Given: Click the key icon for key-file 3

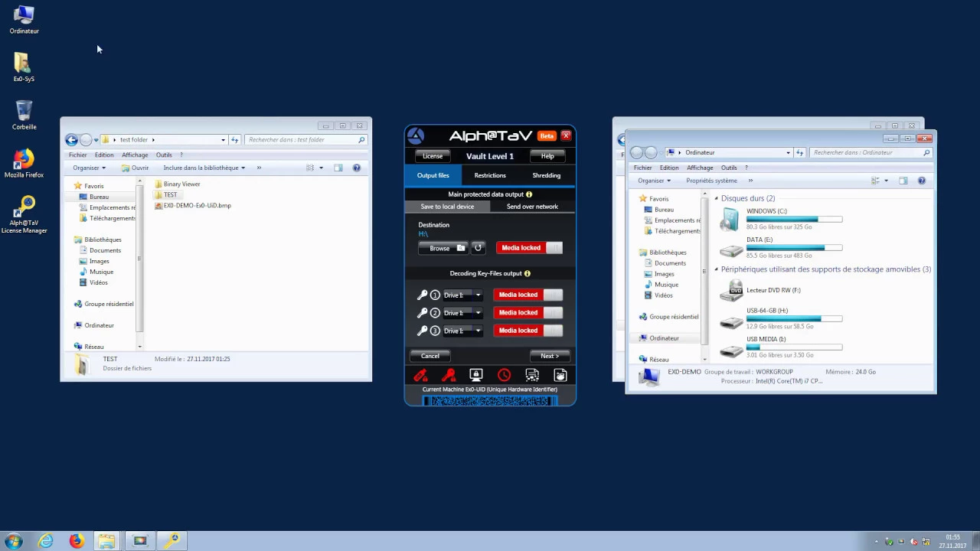Looking at the screenshot, I should click(x=422, y=331).
